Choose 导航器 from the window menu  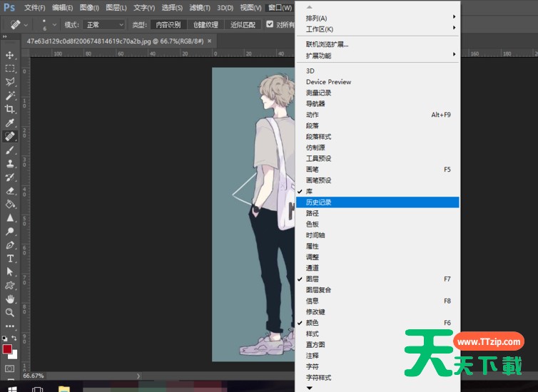(x=377, y=103)
